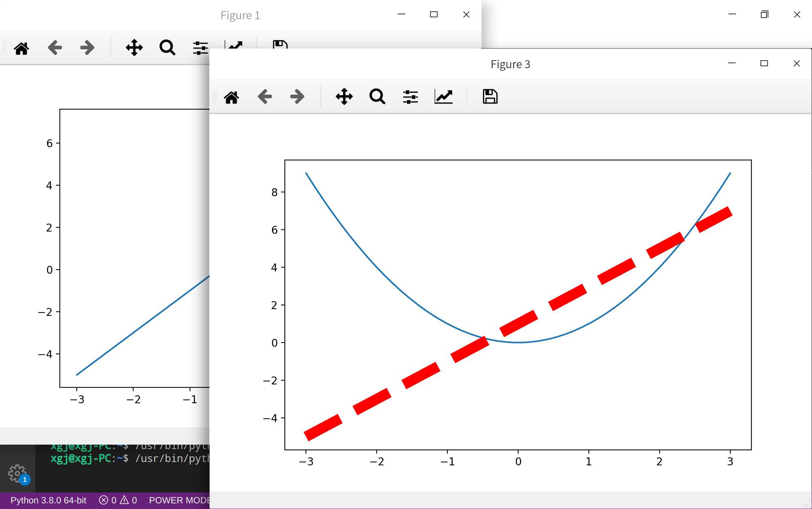The width and height of the screenshot is (812, 509).
Task: Click back arrow in Figure 1 toolbar
Action: pyautogui.click(x=55, y=48)
